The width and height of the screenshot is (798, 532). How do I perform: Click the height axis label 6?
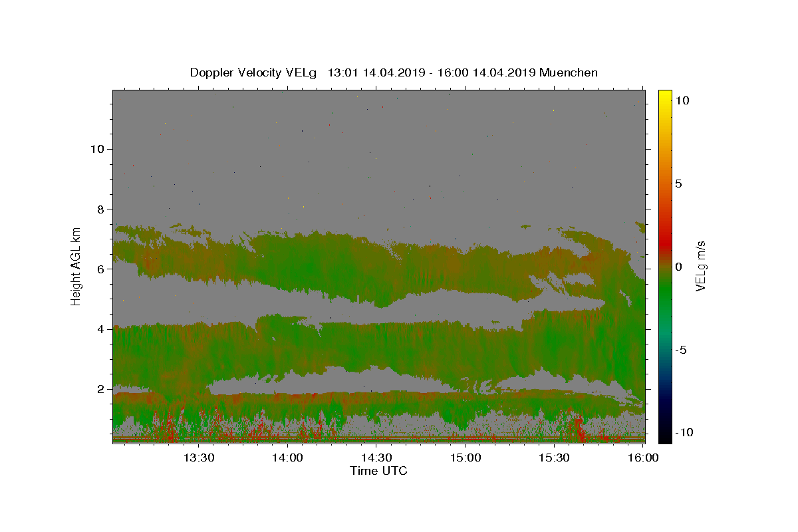click(100, 269)
